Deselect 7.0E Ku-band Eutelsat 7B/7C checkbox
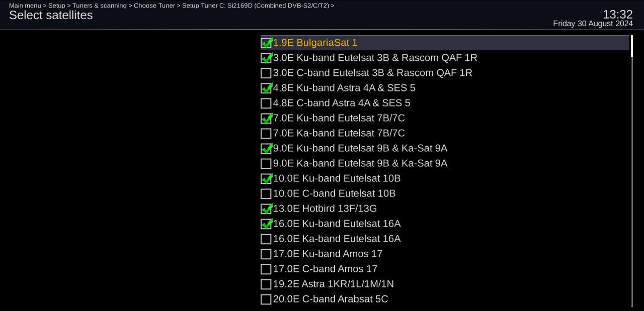 click(266, 119)
